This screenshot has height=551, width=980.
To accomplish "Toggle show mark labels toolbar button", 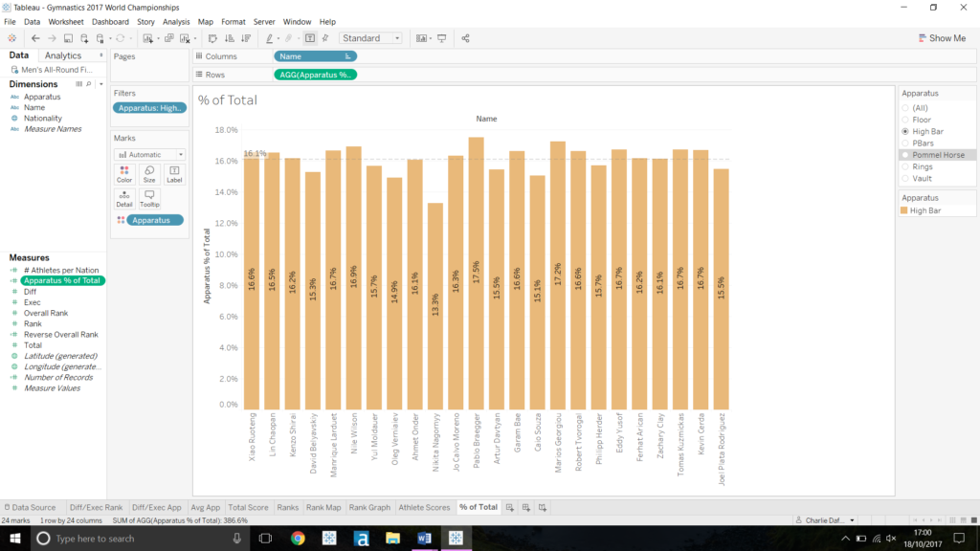I will click(x=310, y=38).
